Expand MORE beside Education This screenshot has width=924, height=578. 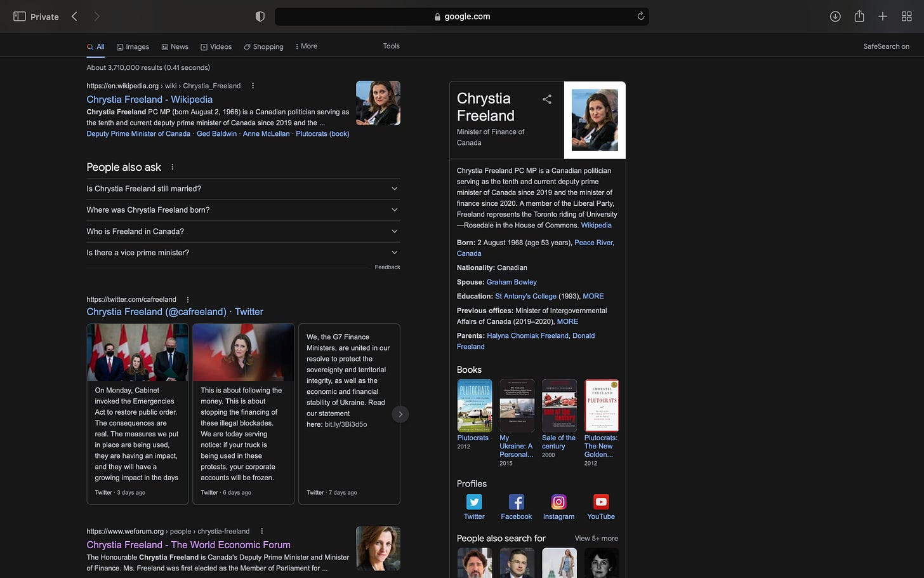(593, 297)
